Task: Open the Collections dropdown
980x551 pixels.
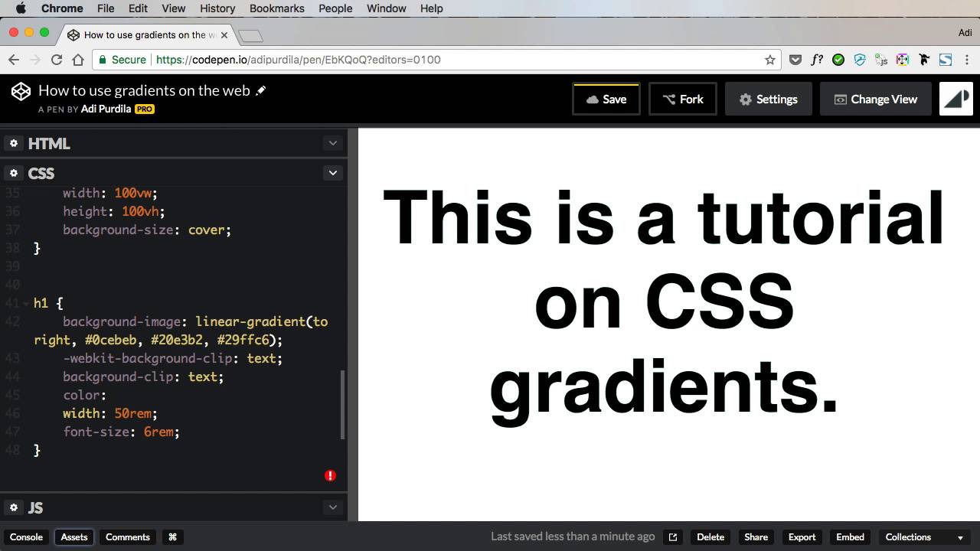Action: pyautogui.click(x=924, y=537)
